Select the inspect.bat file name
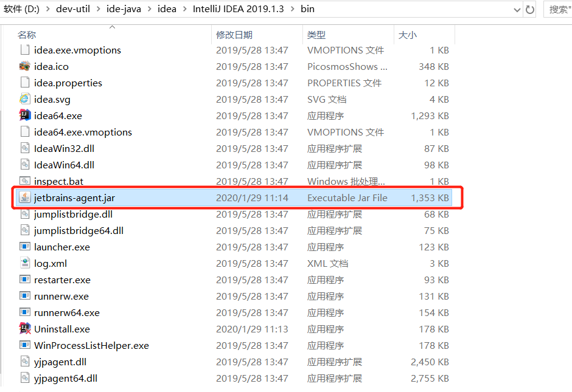Screen dimensions: 572x392 coord(58,182)
